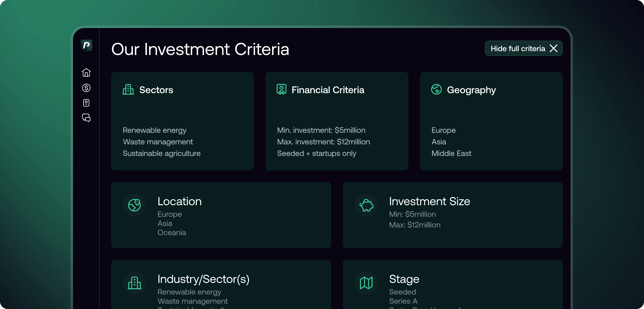Image resolution: width=644 pixels, height=309 pixels.
Task: Click Europe under the Location heading
Action: tap(169, 214)
